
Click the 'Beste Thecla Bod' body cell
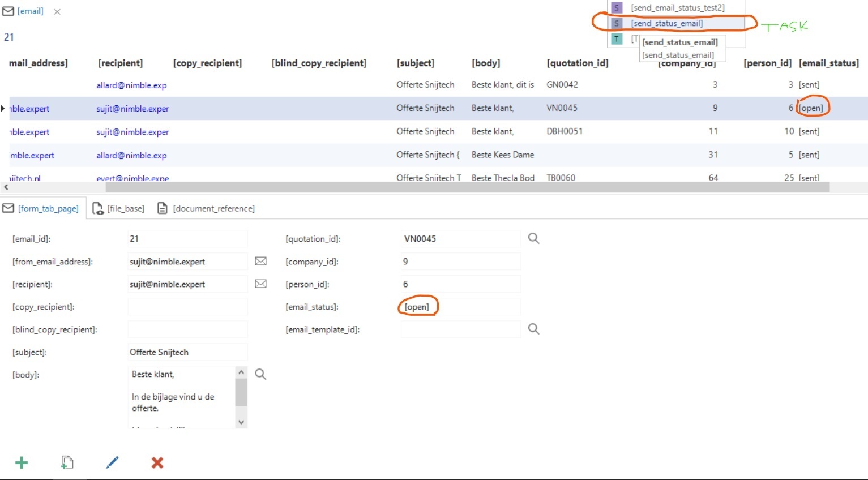click(x=503, y=177)
